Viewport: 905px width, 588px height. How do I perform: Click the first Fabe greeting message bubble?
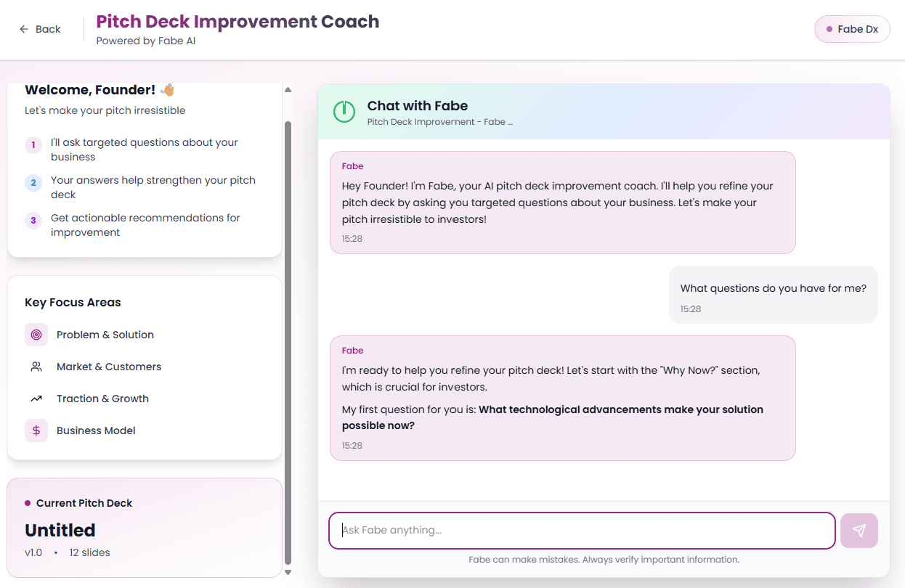[x=563, y=203]
